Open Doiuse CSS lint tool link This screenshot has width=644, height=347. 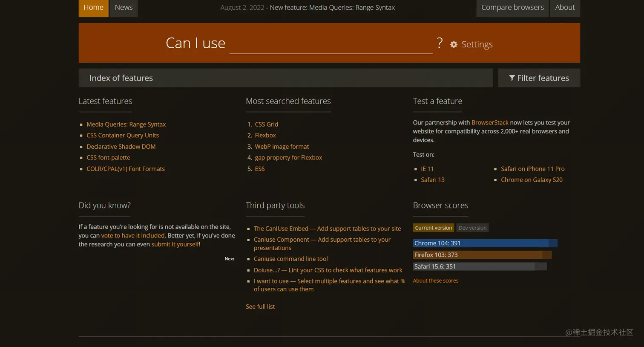pyautogui.click(x=328, y=270)
